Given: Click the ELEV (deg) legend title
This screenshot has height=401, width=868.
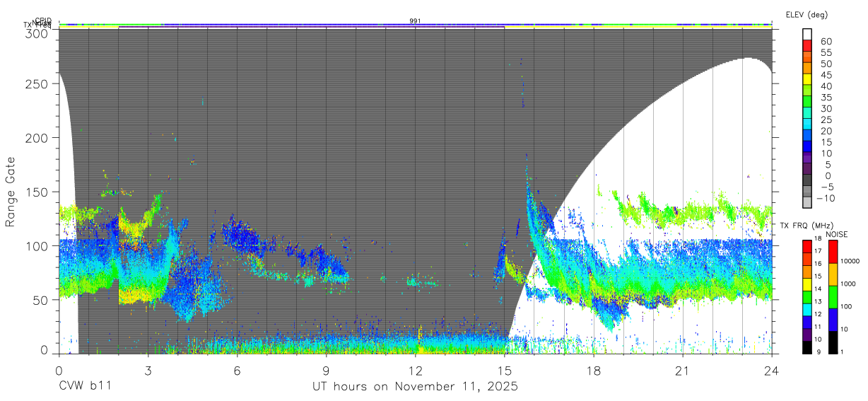Looking at the screenshot, I should pyautogui.click(x=807, y=14).
